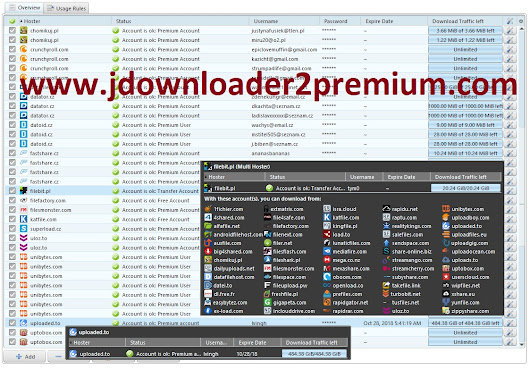Click the turbobit.net icon in filebit.pl popup
The height and width of the screenshot is (369, 530).
(386, 294)
